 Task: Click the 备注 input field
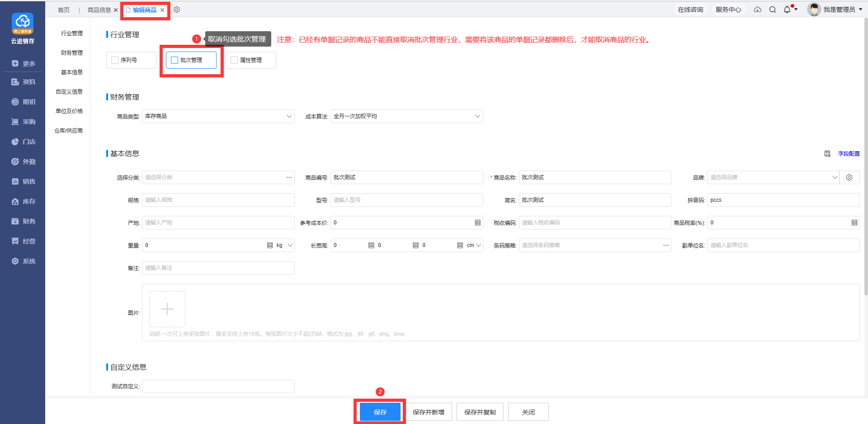218,268
